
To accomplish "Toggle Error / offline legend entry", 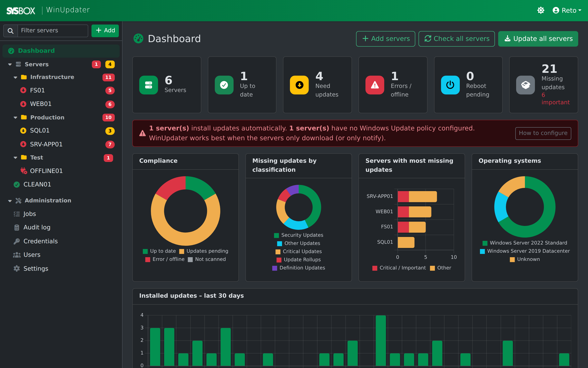I will coord(165,259).
